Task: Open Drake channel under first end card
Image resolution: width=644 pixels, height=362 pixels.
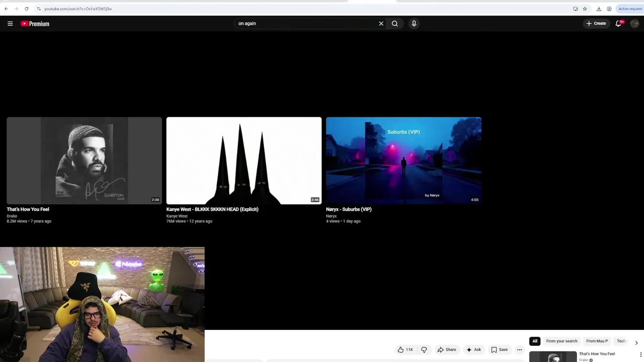Action: click(x=12, y=216)
